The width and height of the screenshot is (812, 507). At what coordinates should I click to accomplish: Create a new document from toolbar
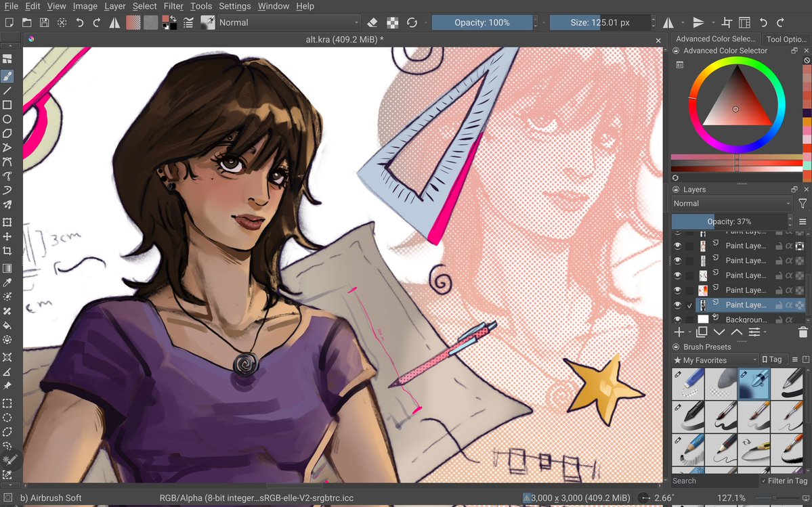9,22
